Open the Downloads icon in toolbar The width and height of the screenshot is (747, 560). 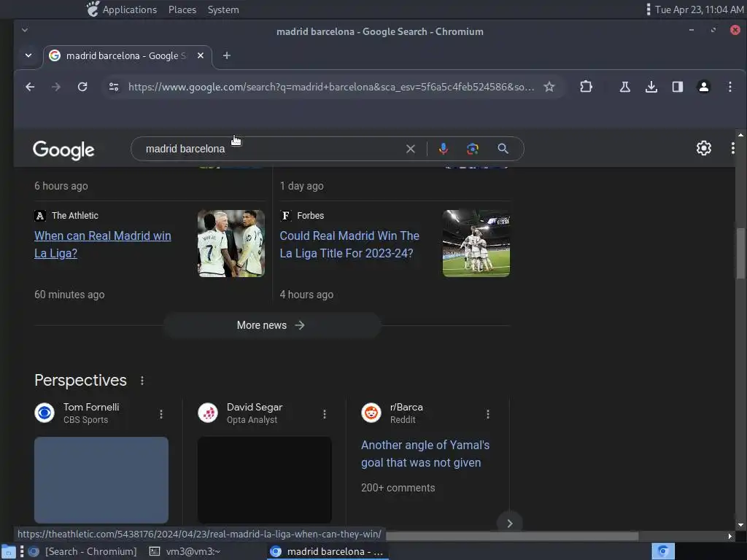(651, 87)
